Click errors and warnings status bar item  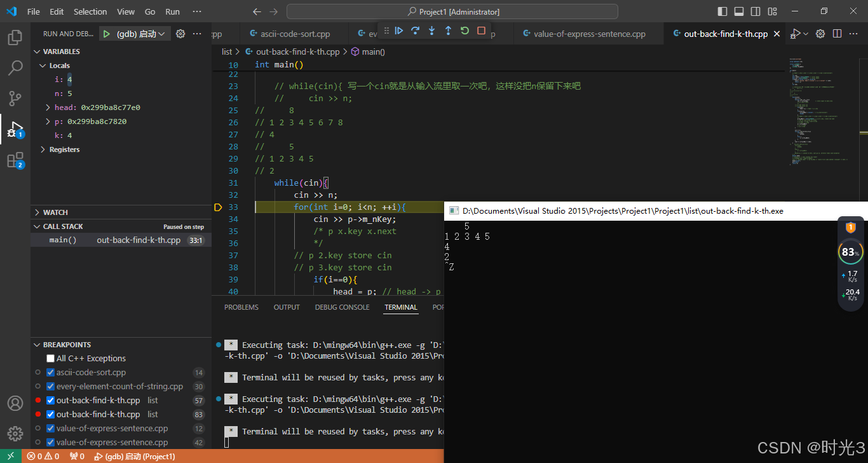[44, 456]
